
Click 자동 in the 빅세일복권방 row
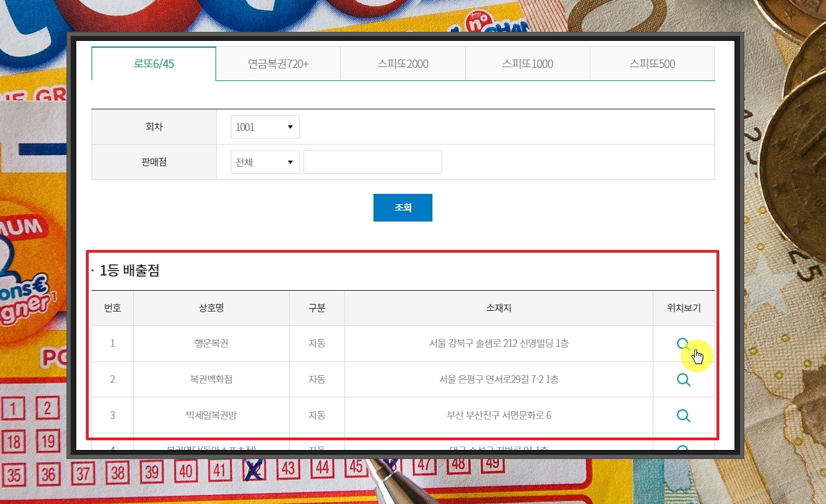[x=317, y=415]
